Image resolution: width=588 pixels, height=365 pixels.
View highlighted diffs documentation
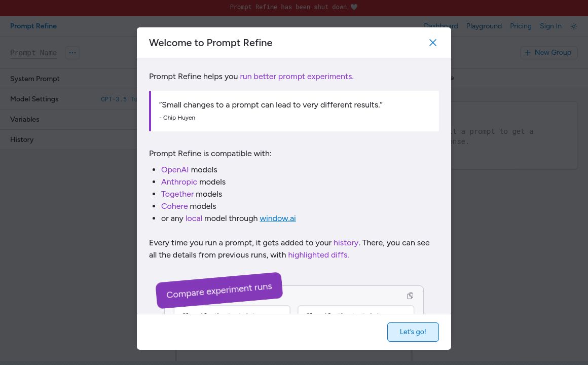[318, 254]
